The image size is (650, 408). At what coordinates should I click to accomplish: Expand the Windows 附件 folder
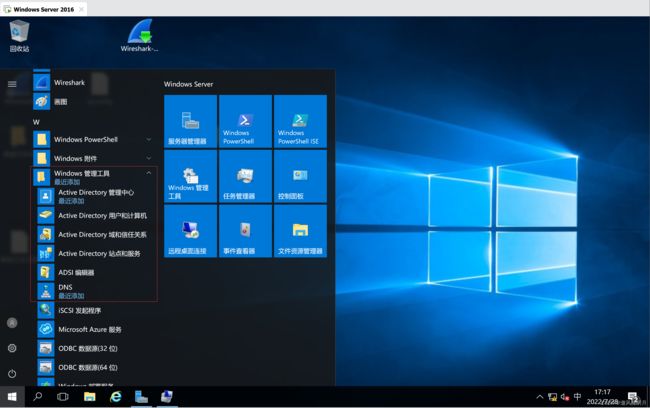click(x=92, y=158)
